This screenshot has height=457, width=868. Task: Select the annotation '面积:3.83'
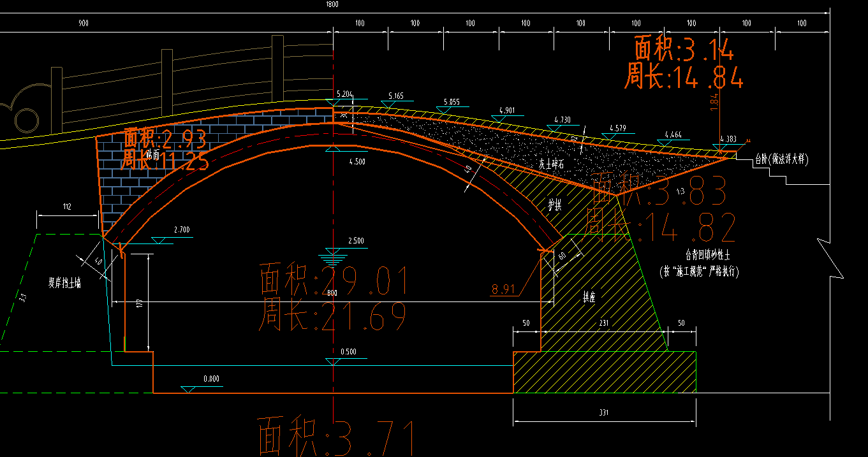(x=659, y=190)
